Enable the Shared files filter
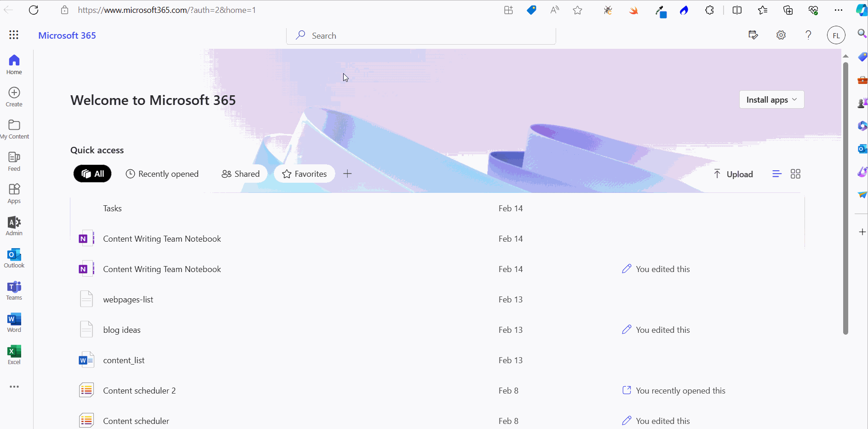 [241, 174]
